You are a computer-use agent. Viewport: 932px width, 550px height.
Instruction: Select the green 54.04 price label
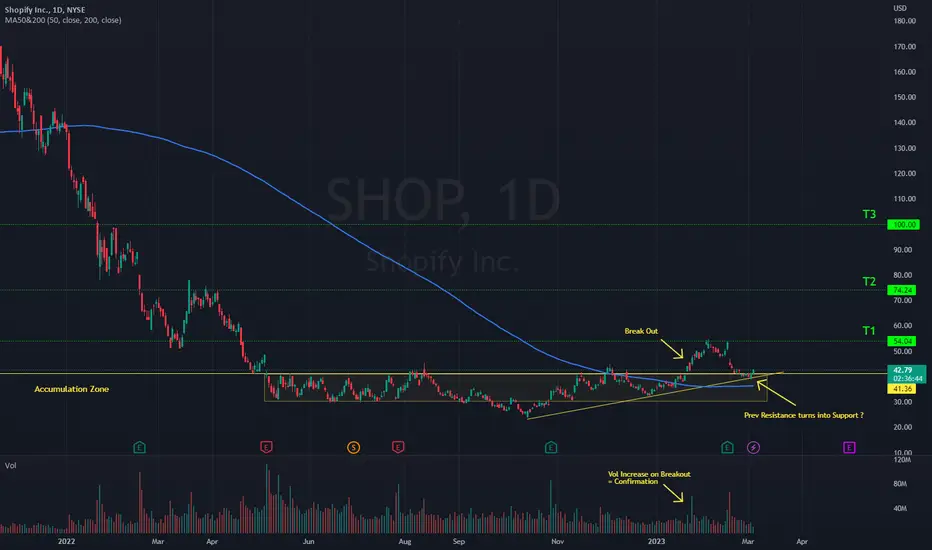[x=902, y=341]
